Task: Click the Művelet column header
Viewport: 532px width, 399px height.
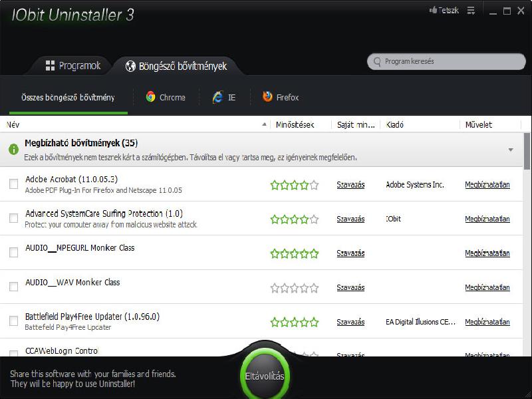Action: pyautogui.click(x=478, y=125)
